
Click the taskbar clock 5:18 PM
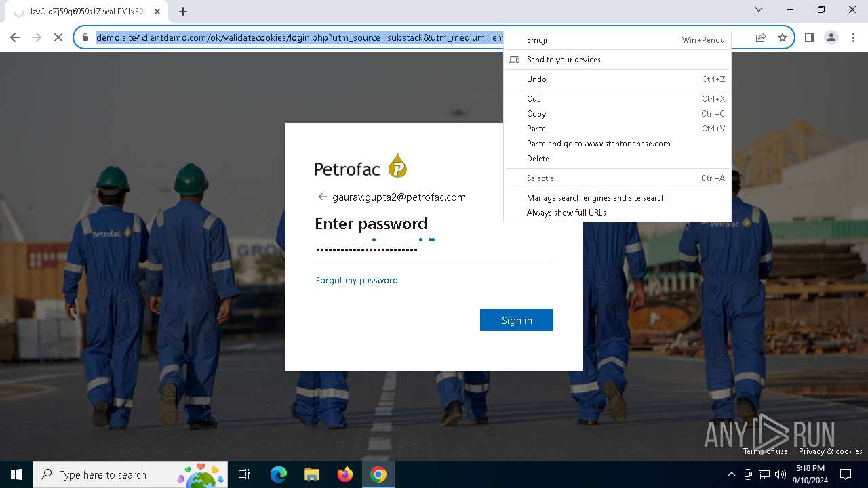tap(811, 474)
